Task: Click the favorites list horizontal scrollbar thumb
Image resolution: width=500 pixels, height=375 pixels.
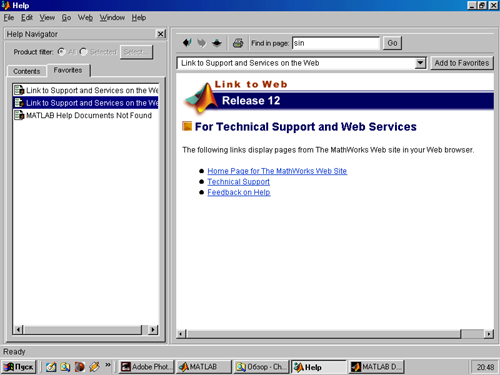Action: point(83,330)
